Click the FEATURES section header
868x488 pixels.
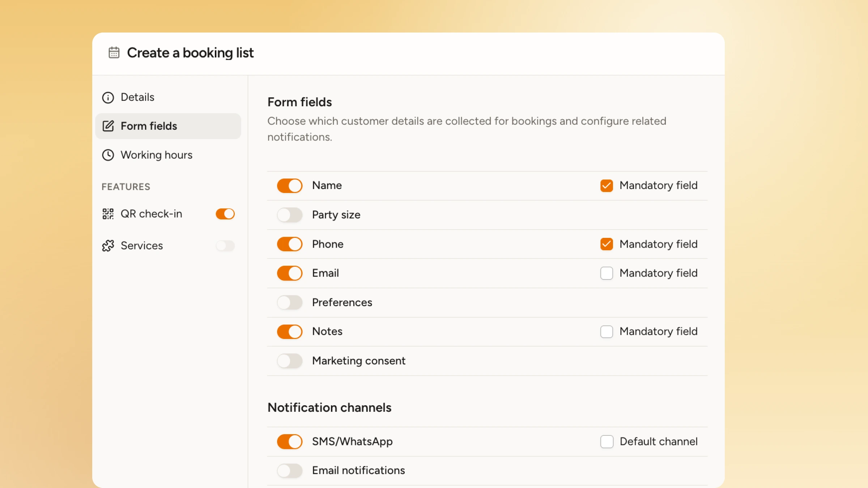tap(126, 187)
